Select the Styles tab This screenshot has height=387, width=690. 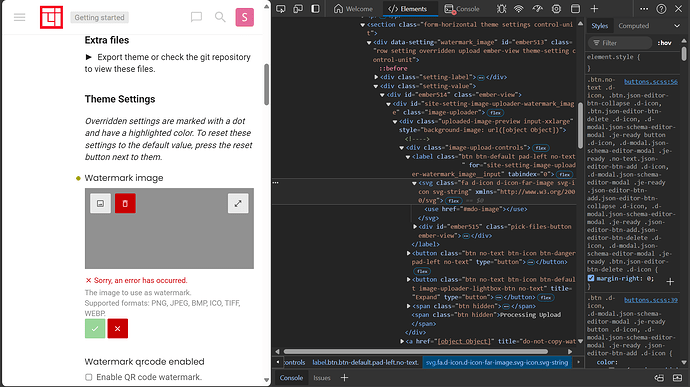(x=599, y=26)
